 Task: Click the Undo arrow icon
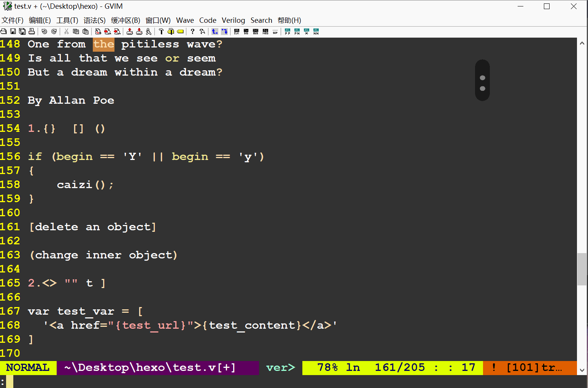[44, 32]
